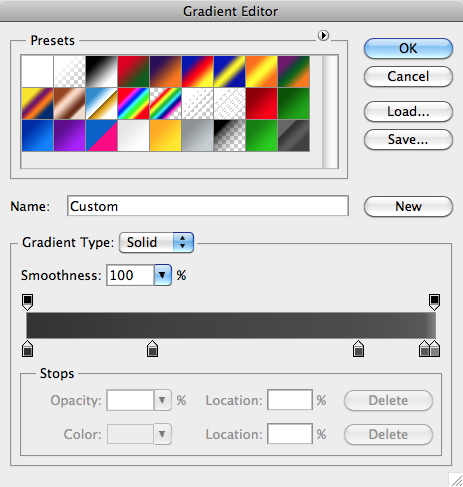
Task: Select the leftmost color stop below gradient
Action: tap(27, 349)
